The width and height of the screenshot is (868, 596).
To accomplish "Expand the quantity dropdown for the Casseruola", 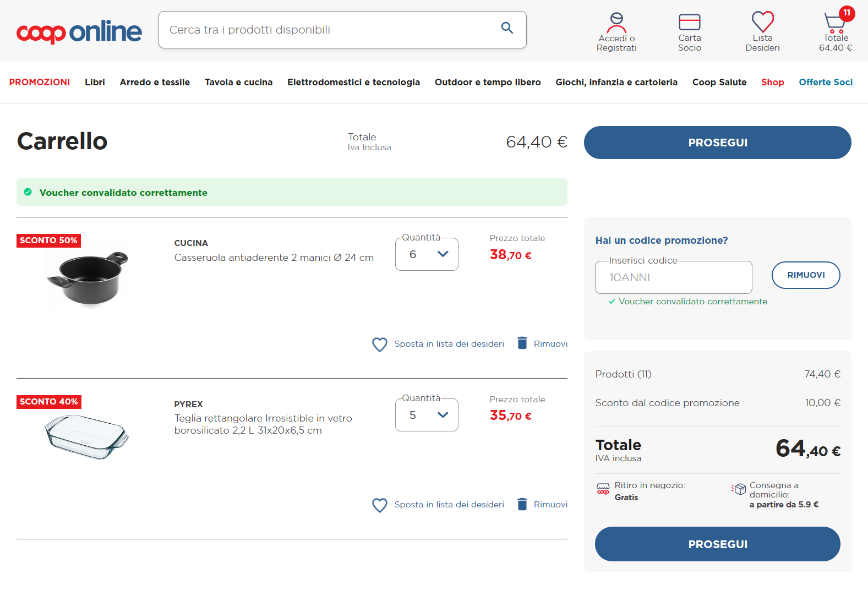I will click(427, 254).
